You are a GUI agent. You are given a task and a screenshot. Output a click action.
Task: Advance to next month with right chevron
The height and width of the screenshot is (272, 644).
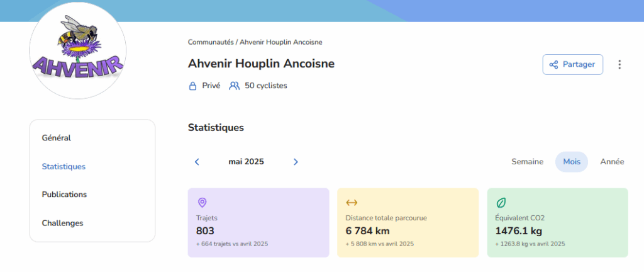point(296,162)
